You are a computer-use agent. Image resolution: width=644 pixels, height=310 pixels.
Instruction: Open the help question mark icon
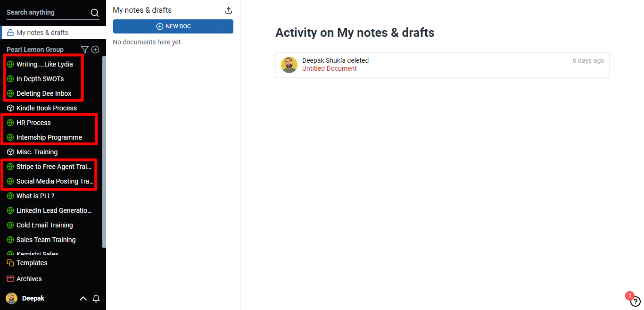(x=636, y=302)
